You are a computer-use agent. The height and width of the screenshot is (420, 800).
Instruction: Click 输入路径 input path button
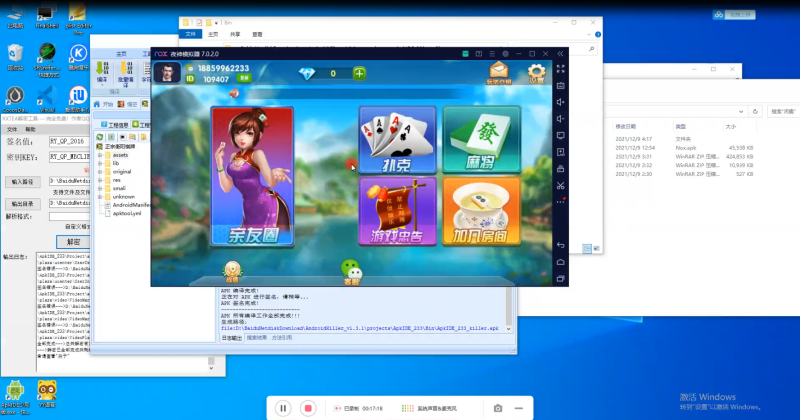pos(22,182)
